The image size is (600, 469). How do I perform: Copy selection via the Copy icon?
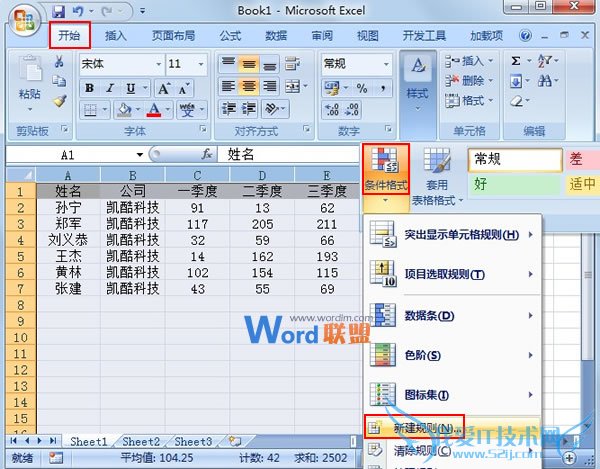tap(59, 81)
